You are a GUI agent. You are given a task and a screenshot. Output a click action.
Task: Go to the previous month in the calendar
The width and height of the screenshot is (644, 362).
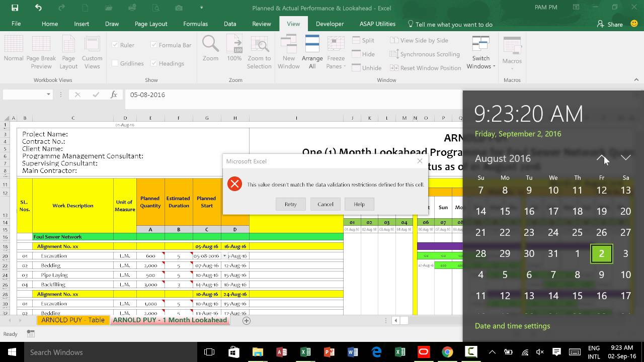(x=601, y=158)
